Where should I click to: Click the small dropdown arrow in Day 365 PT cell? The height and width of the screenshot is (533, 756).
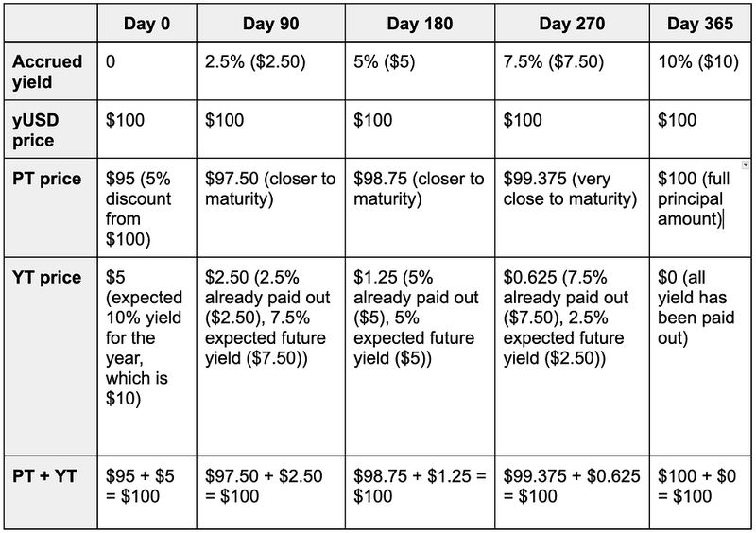[x=747, y=165]
